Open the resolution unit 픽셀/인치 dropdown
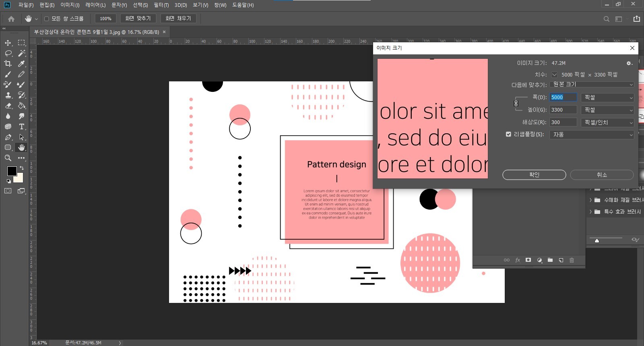Viewport: 644px width, 346px height. (607, 122)
